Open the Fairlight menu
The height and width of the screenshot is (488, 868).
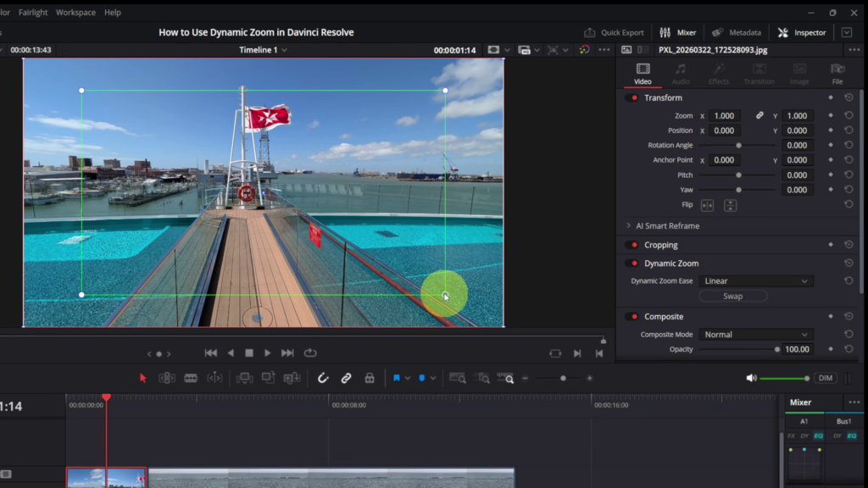[x=33, y=12]
